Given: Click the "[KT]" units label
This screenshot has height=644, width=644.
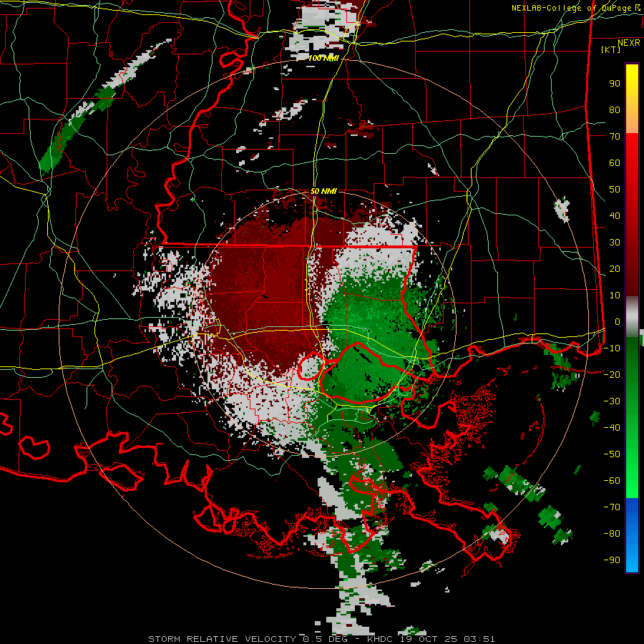Looking at the screenshot, I should [610, 49].
